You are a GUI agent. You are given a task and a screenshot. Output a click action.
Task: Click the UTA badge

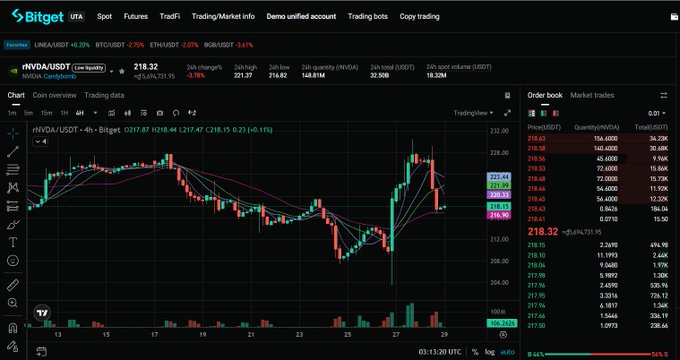[76, 17]
